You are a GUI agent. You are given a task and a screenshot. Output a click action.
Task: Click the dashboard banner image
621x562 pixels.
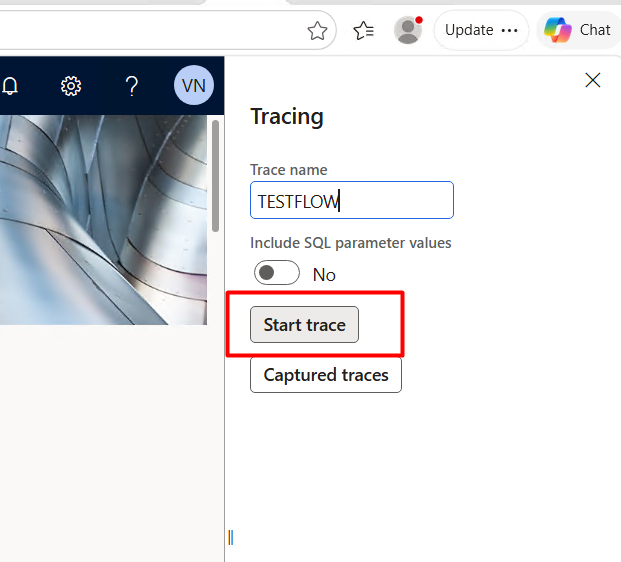pos(103,220)
